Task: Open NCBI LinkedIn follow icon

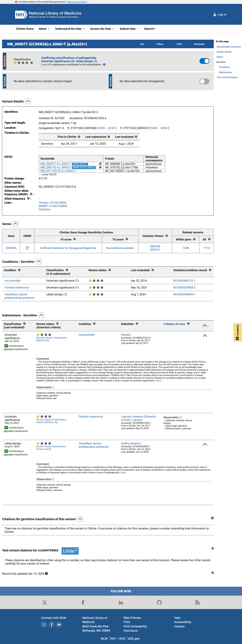Action: (x=121, y=603)
